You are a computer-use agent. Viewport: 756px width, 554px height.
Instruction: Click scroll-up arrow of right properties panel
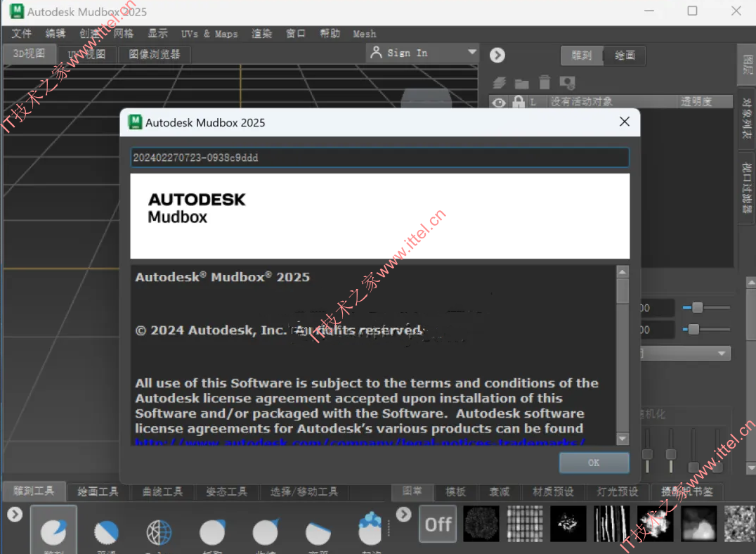pos(750,283)
